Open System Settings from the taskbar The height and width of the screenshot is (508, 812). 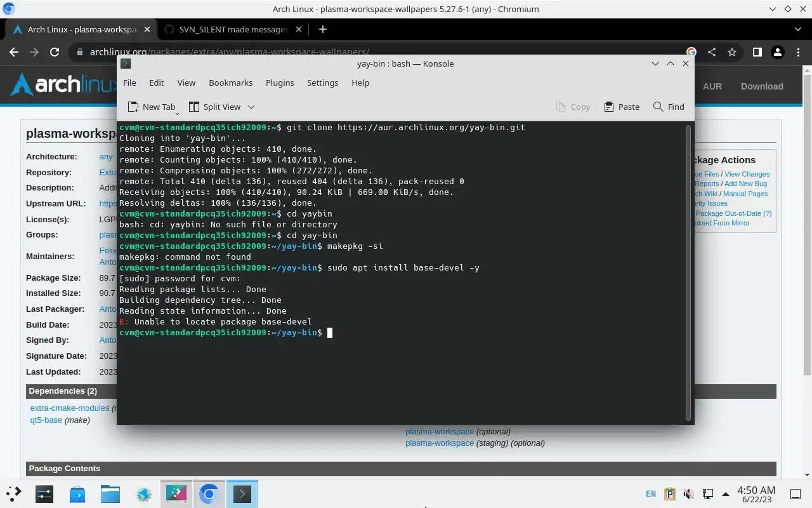[44, 493]
